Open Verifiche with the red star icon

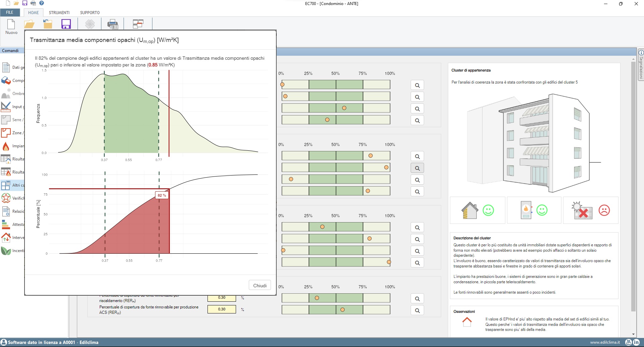click(x=13, y=198)
